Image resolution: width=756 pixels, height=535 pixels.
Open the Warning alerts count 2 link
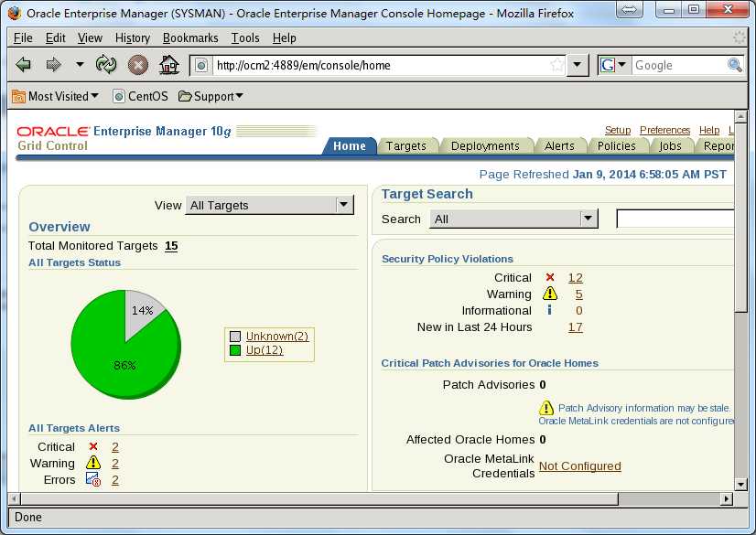(x=115, y=464)
